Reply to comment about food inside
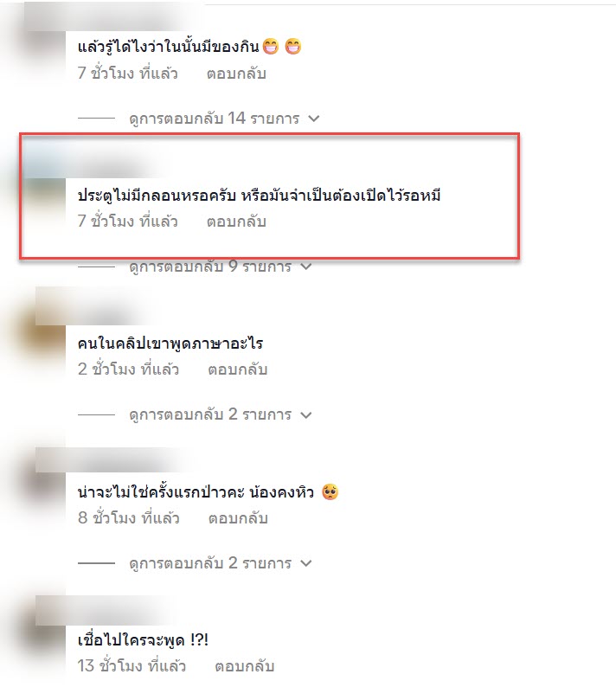This screenshot has height=687, width=616. coord(236,74)
